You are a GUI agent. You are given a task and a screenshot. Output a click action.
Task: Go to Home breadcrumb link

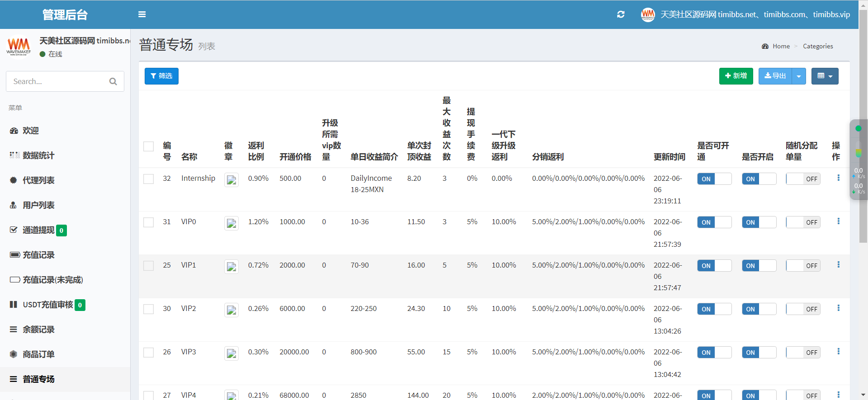781,46
